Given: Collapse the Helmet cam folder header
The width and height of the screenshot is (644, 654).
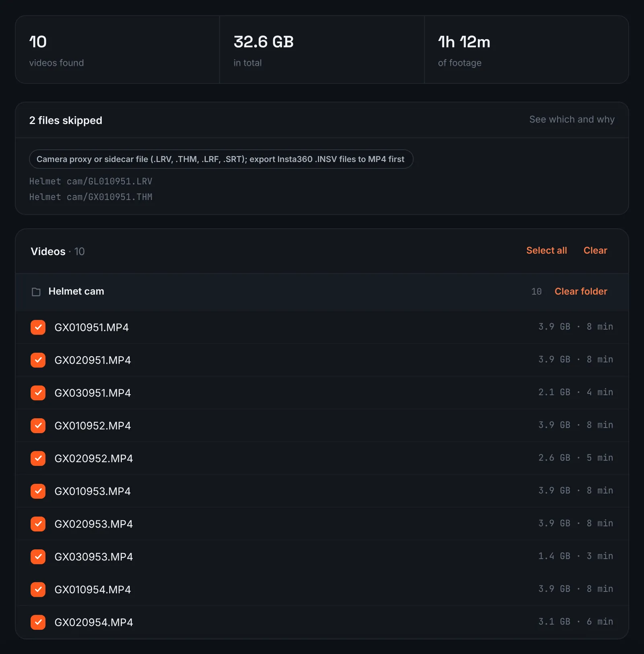Looking at the screenshot, I should point(322,292).
